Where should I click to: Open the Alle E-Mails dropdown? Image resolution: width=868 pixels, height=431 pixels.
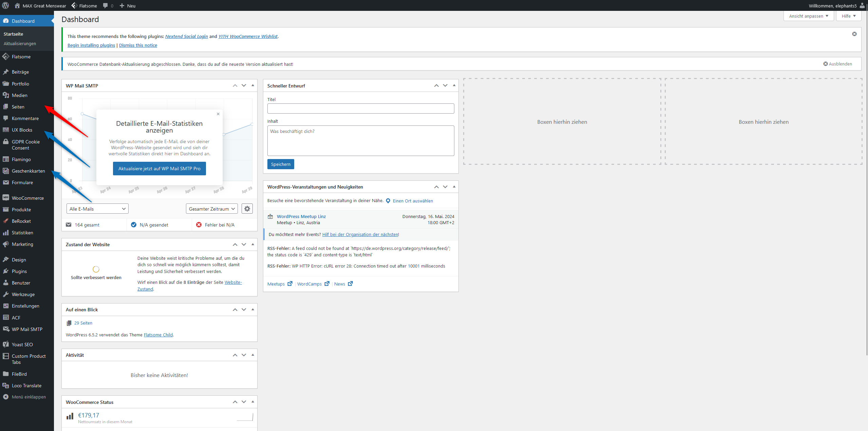[x=97, y=209]
